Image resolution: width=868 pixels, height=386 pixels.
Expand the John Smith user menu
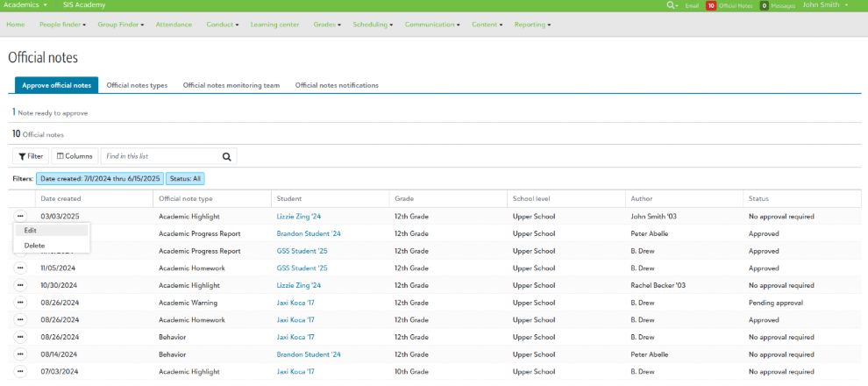(x=825, y=5)
